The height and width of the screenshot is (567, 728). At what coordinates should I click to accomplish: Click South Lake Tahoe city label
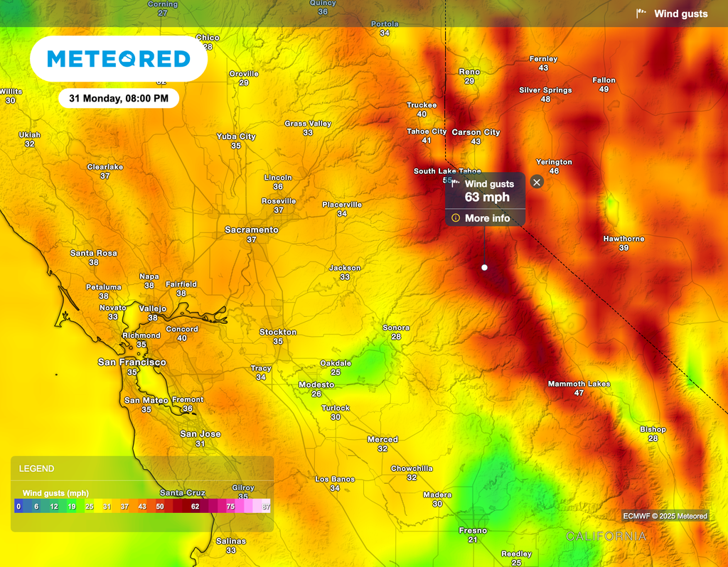pos(446,171)
